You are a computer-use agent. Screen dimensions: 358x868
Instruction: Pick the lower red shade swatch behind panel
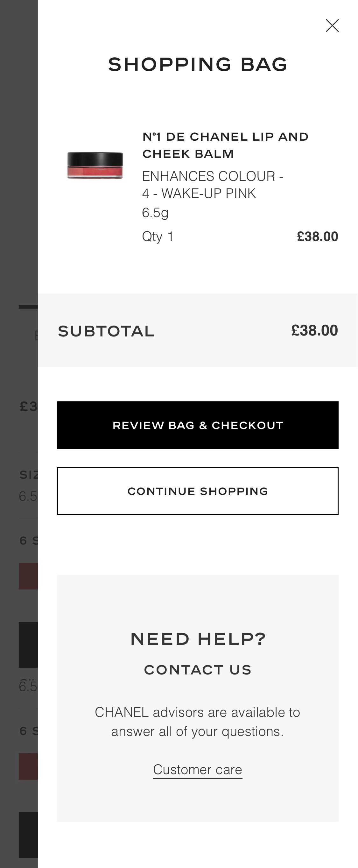click(x=28, y=766)
